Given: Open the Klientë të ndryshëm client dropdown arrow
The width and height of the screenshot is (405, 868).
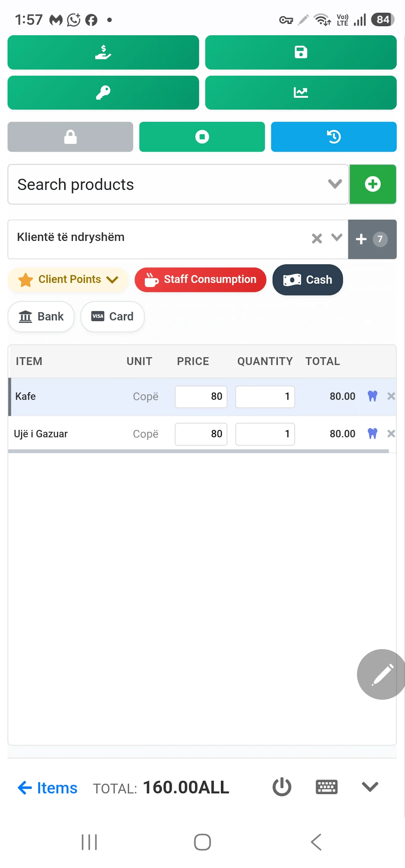Looking at the screenshot, I should pos(337,238).
